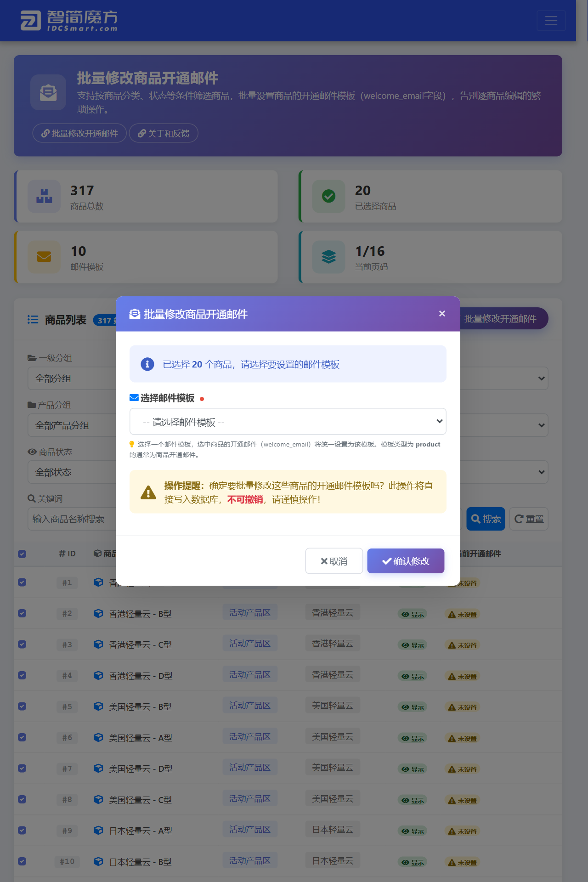The height and width of the screenshot is (882, 588).
Task: Click the 取消 button in dialog
Action: coord(334,561)
